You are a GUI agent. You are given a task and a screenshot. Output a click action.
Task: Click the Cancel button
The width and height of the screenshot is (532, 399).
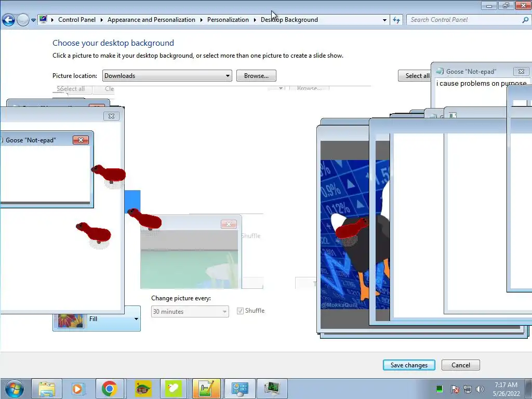(460, 365)
